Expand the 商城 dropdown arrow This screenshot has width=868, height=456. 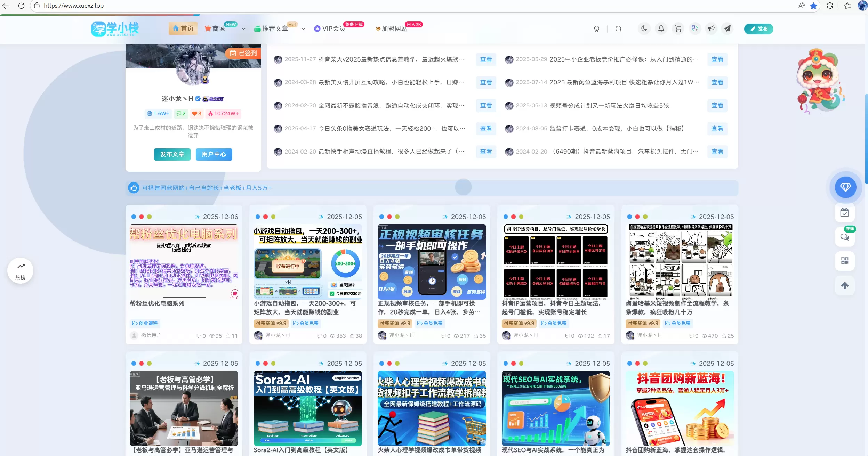click(243, 29)
